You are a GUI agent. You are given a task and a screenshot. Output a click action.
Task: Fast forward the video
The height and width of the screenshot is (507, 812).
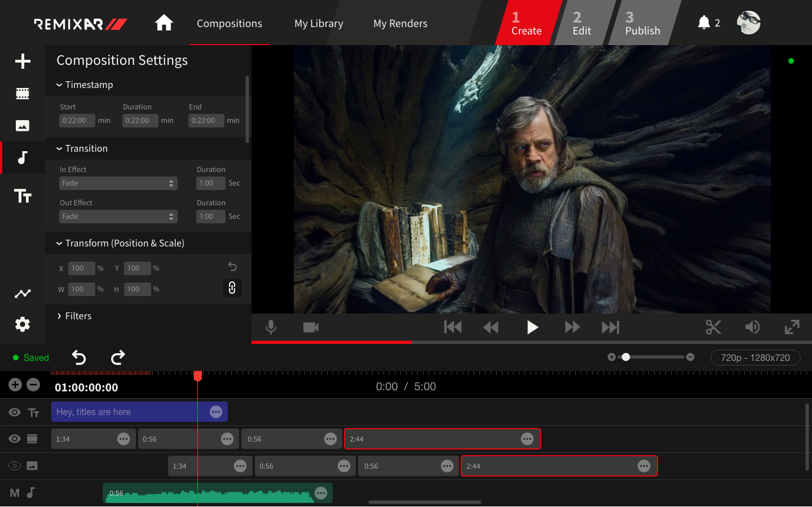(572, 327)
